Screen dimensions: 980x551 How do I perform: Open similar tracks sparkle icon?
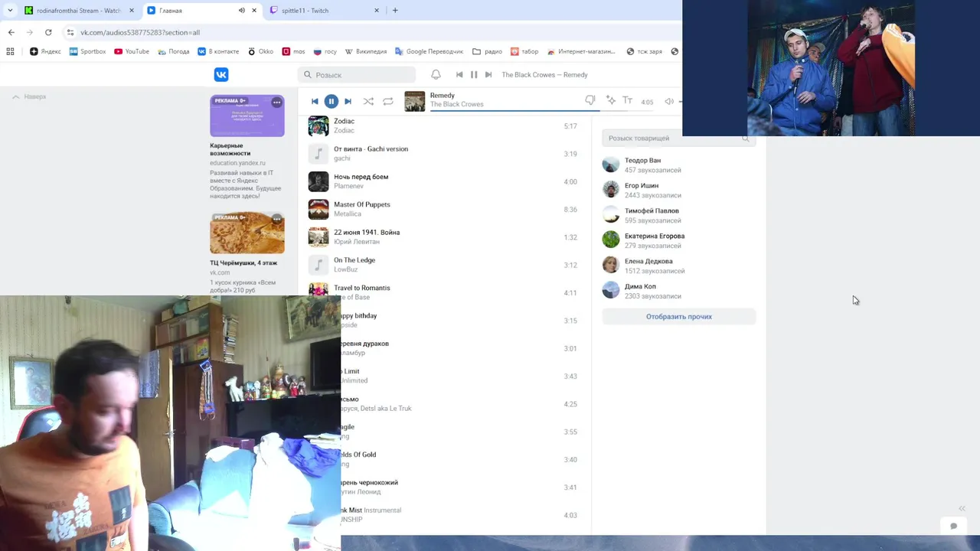coord(610,100)
